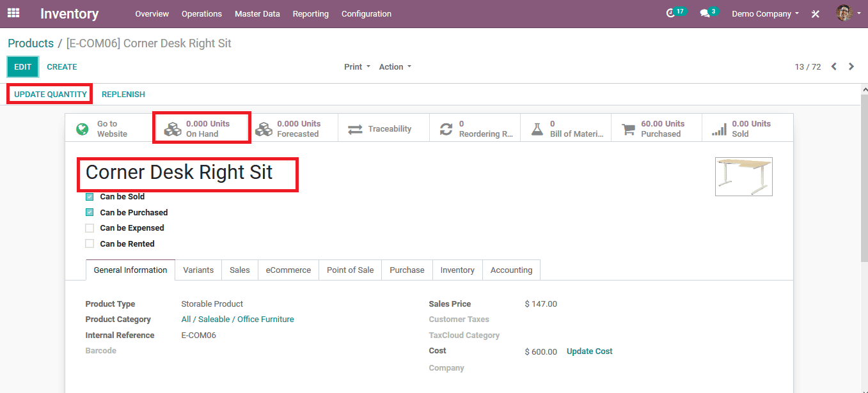Open the Traceability report button
This screenshot has height=393, width=868.
[384, 128]
